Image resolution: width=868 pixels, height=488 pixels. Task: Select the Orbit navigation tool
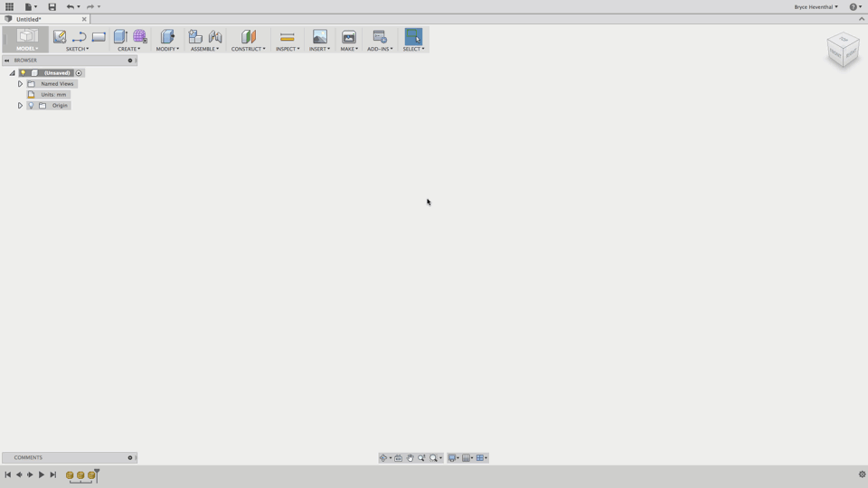click(383, 457)
